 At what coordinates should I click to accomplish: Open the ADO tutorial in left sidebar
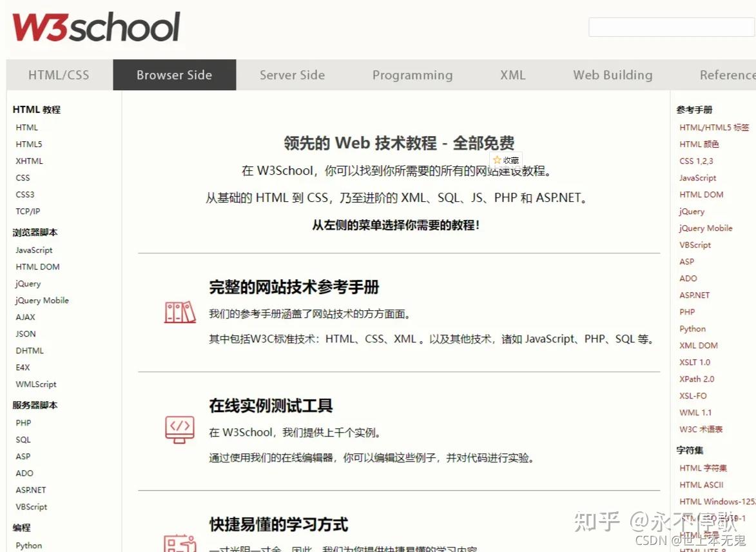24,473
